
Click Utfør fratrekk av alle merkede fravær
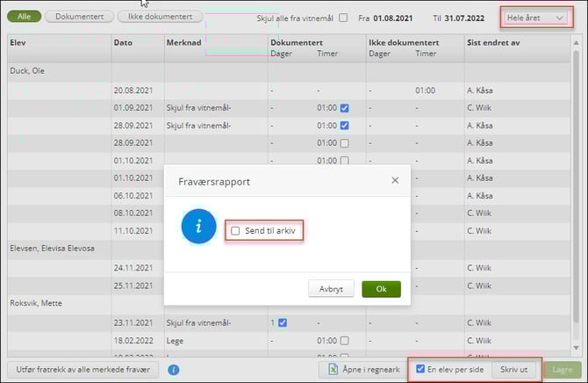(83, 371)
